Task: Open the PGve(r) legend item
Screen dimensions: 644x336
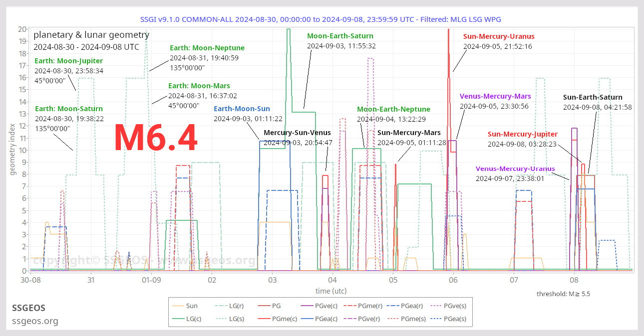Action: 349,319
